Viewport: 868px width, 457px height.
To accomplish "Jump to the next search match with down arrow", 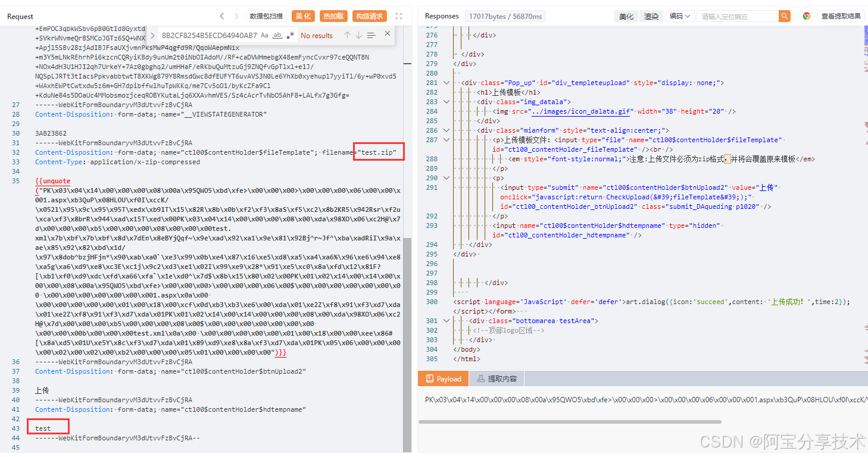I will click(358, 35).
